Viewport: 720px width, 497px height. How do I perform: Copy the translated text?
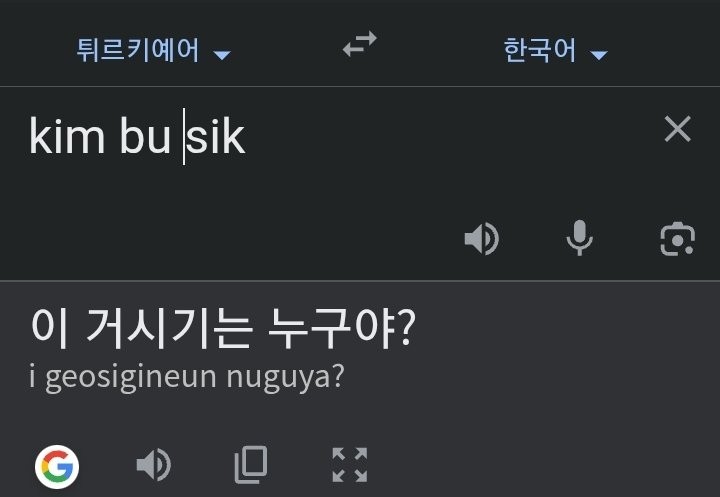coord(251,465)
